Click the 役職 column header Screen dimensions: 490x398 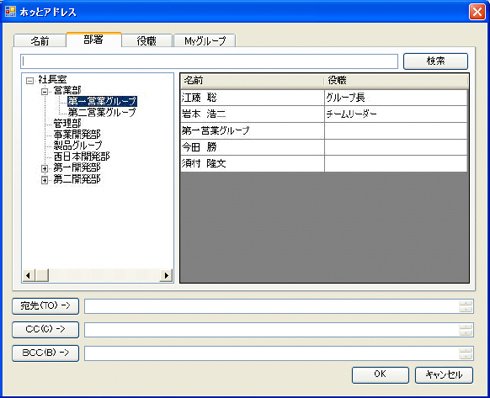pyautogui.click(x=396, y=80)
